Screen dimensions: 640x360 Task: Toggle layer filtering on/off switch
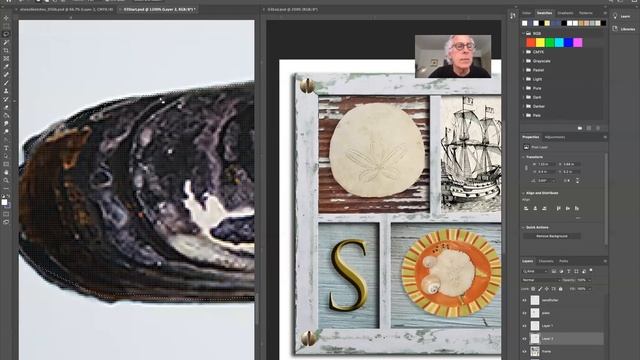[x=591, y=271]
